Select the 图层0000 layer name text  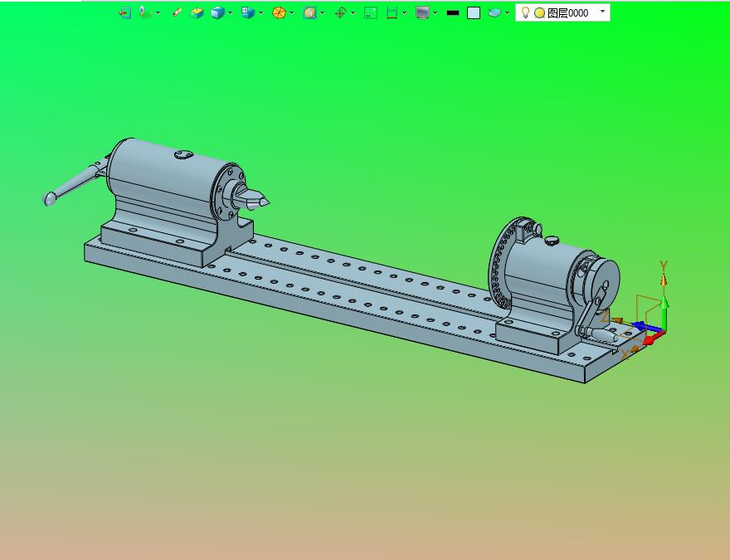click(568, 13)
